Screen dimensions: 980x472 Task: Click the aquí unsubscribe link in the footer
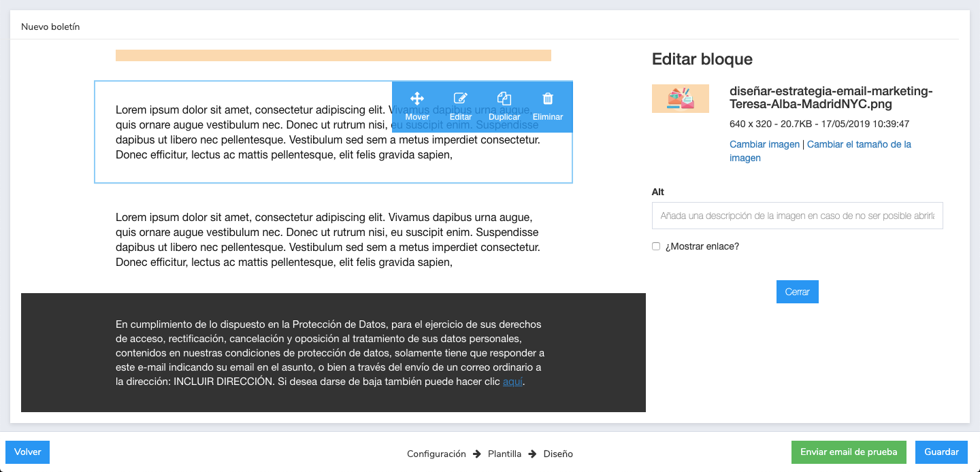(x=512, y=382)
